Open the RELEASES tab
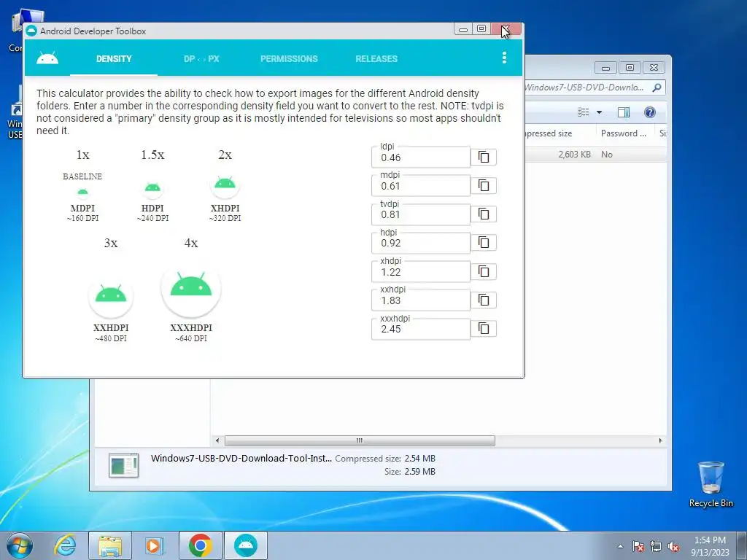The image size is (747, 560). [376, 58]
